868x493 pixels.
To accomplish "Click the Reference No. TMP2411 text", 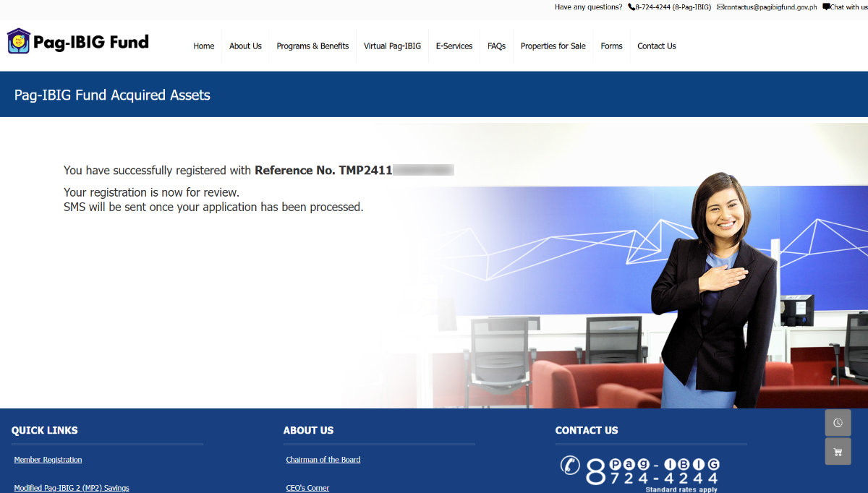I will [323, 171].
